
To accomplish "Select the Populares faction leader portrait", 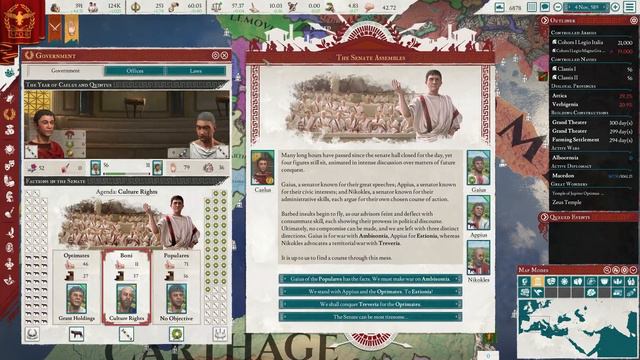I will click(x=176, y=298).
